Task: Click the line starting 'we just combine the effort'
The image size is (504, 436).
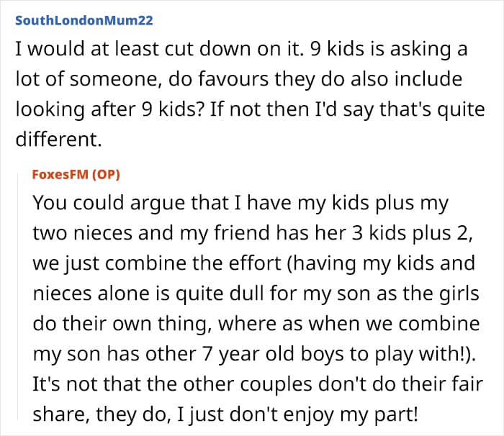Action: (x=253, y=263)
